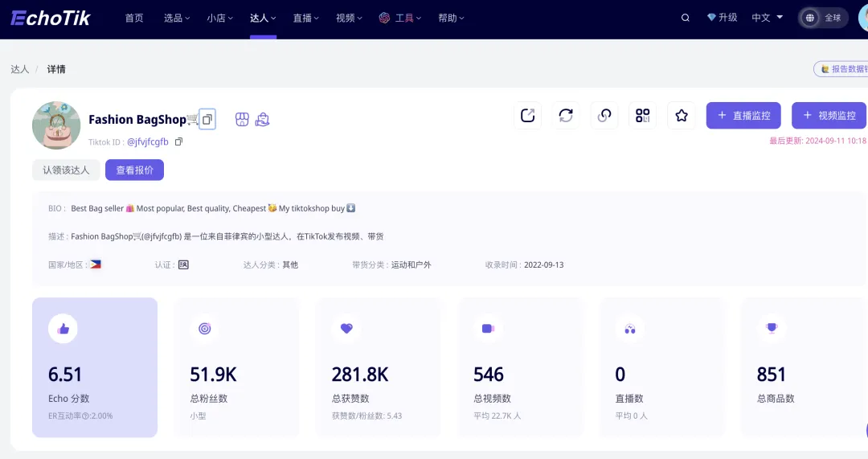Refresh creator data with the sync icon
The image size is (868, 459).
click(566, 115)
